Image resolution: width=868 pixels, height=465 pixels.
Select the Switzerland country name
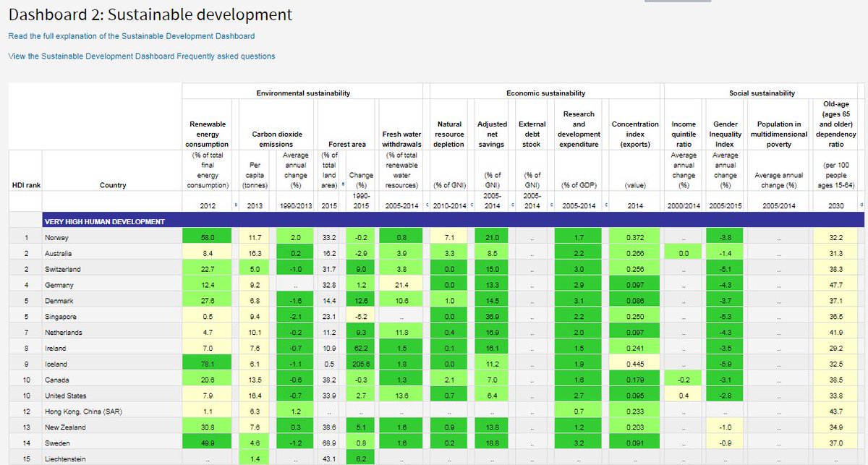pyautogui.click(x=63, y=269)
